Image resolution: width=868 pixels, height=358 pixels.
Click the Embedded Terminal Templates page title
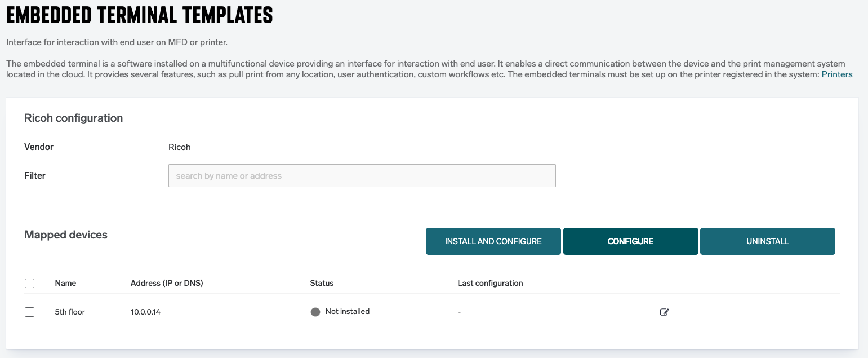(x=140, y=16)
